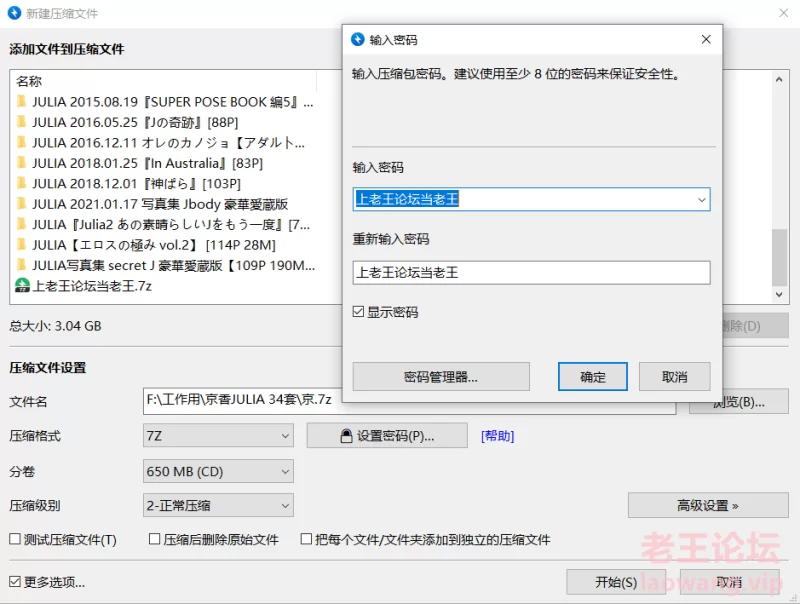Click folder icon of JULIA 2015.08.19 SUPER POSE BOOK
Viewport: 800px width, 604px height.
coord(21,102)
